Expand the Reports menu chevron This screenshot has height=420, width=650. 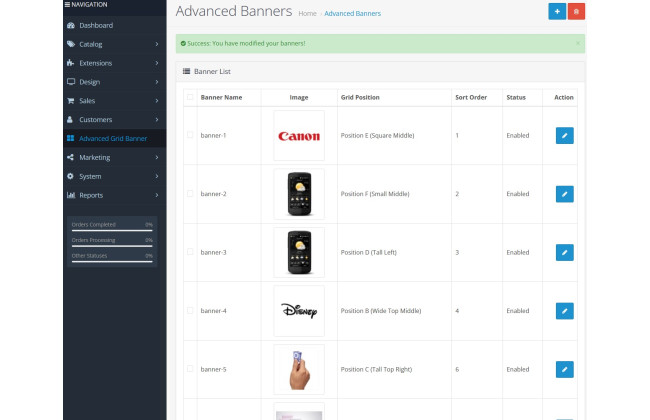pyautogui.click(x=157, y=195)
